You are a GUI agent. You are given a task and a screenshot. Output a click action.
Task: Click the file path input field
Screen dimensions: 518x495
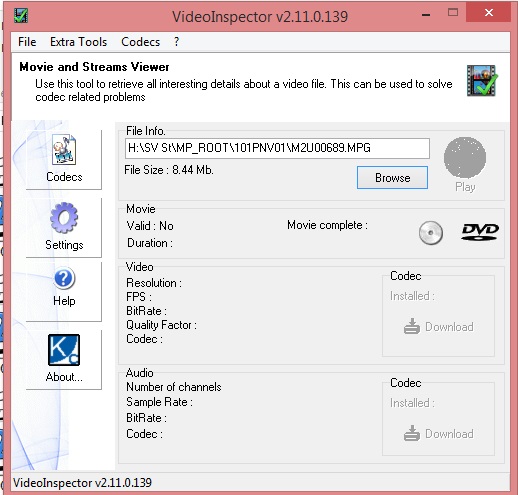tap(277, 148)
